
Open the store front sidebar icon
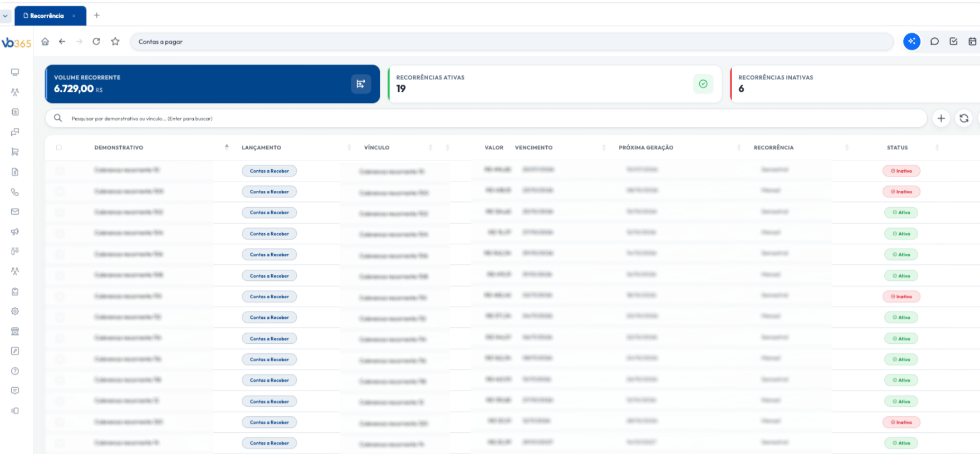(x=15, y=332)
